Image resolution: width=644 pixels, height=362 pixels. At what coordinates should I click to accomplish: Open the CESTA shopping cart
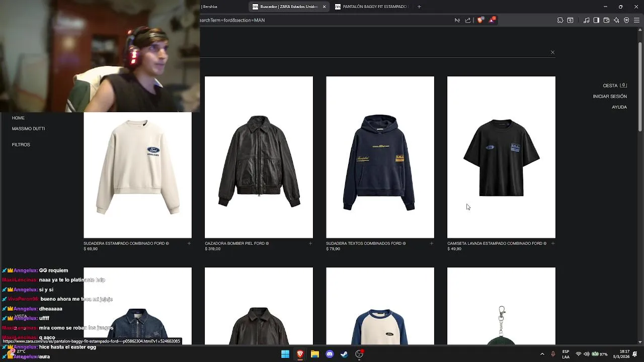click(x=615, y=85)
